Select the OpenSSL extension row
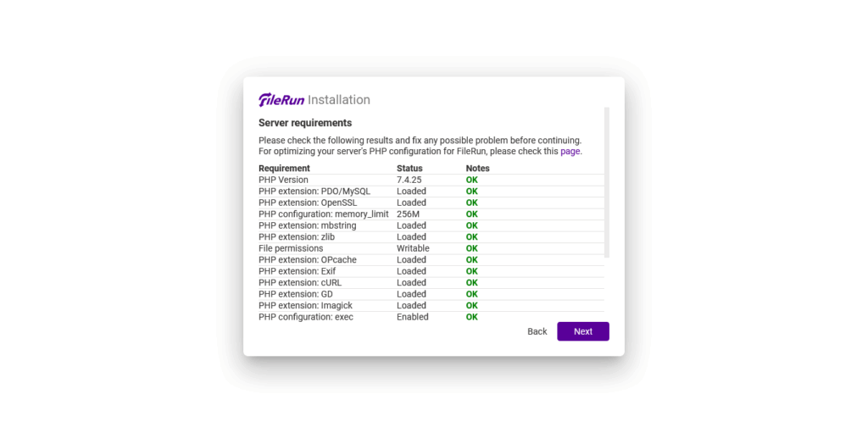868x433 pixels. click(431, 203)
